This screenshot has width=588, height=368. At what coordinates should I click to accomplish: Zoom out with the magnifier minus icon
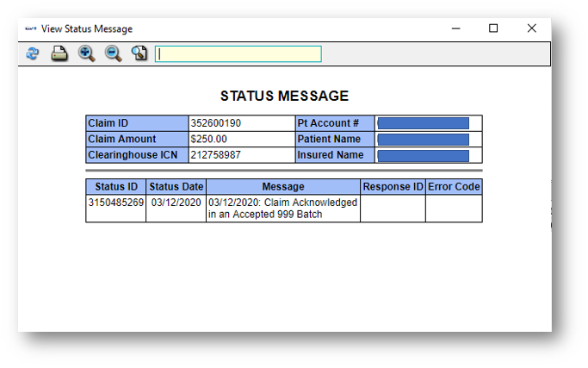click(113, 53)
